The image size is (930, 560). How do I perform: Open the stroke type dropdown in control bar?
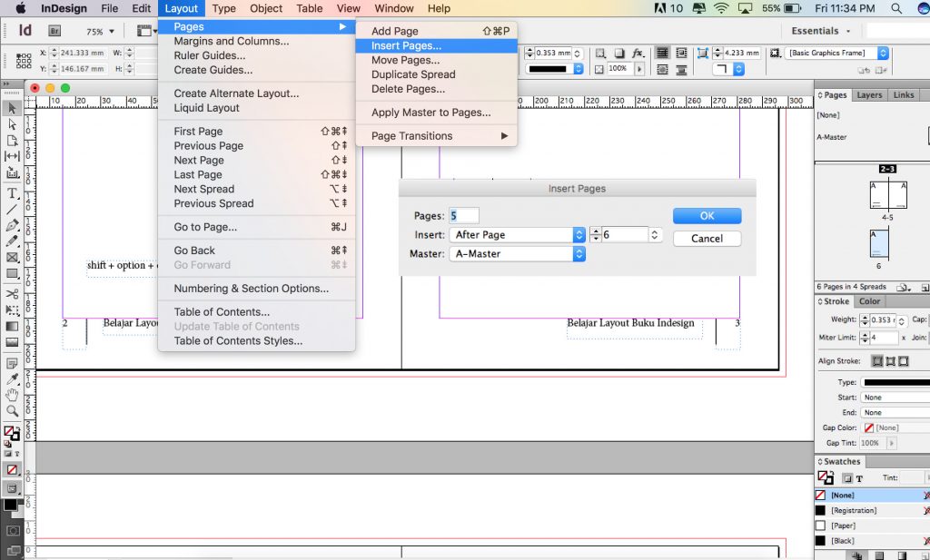point(554,69)
